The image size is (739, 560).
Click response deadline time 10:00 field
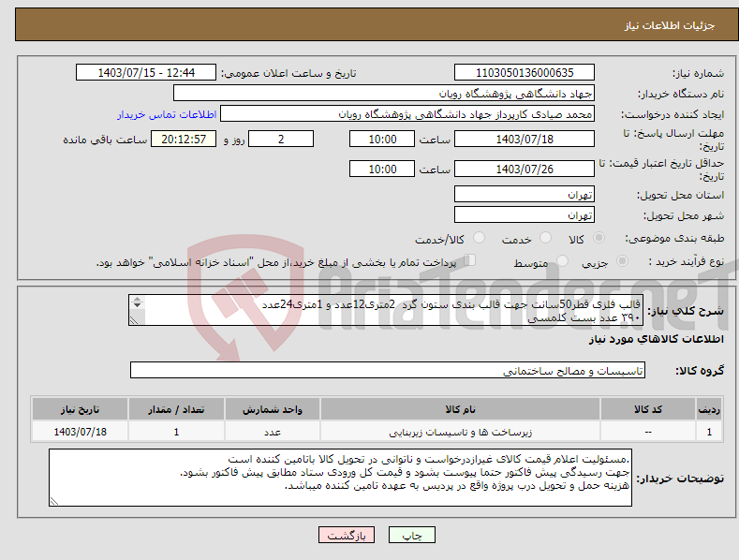pyautogui.click(x=382, y=139)
